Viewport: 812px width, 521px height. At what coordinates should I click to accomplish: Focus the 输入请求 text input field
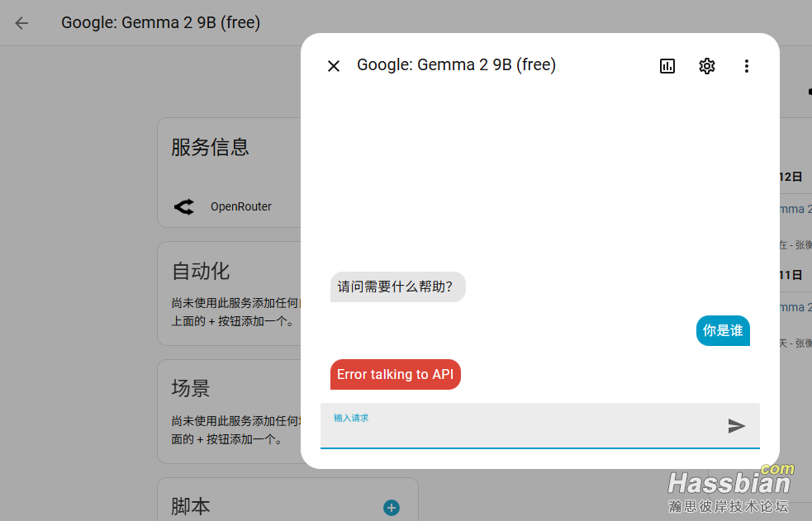pyautogui.click(x=539, y=426)
